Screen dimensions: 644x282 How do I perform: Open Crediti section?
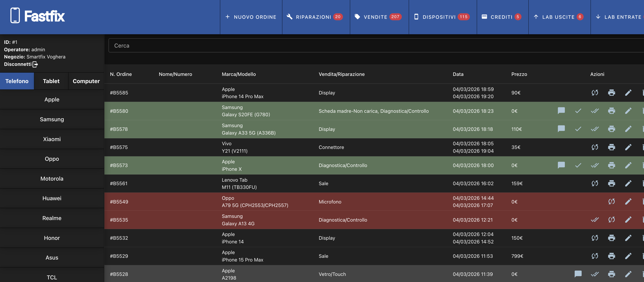503,17
